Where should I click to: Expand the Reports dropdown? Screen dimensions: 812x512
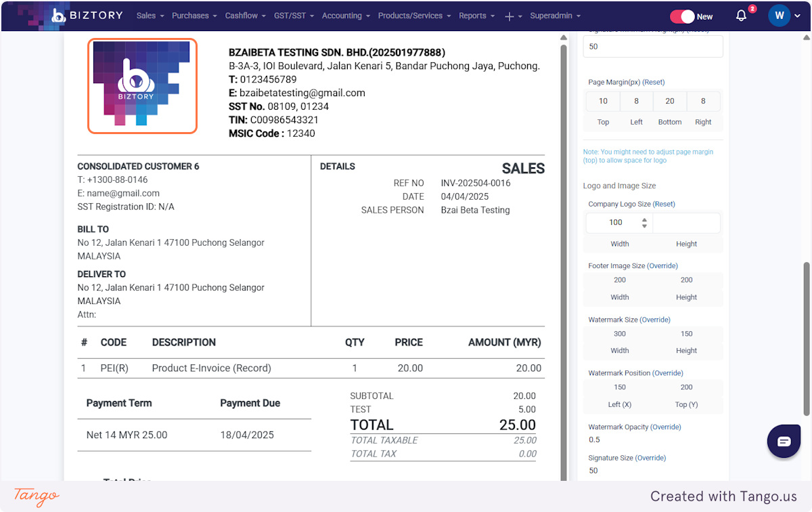tap(476, 16)
